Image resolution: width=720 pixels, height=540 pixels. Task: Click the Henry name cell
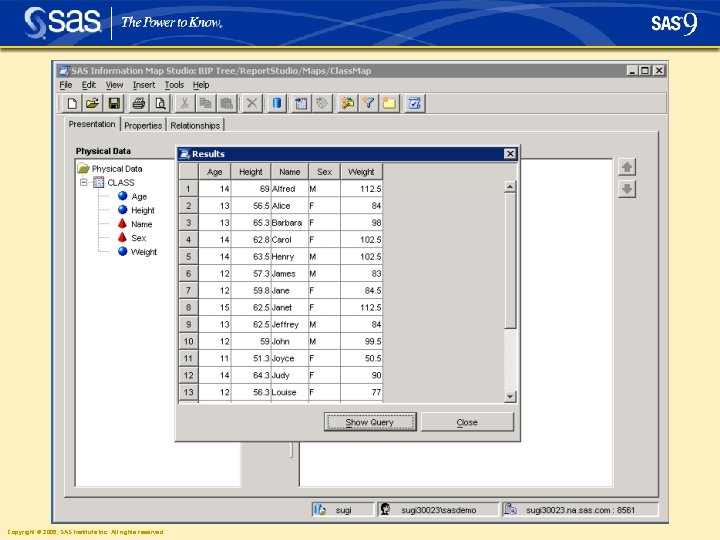pyautogui.click(x=290, y=257)
